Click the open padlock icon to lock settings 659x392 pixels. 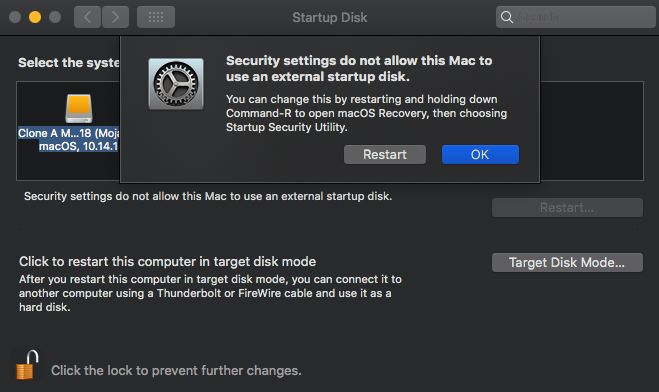tap(27, 365)
